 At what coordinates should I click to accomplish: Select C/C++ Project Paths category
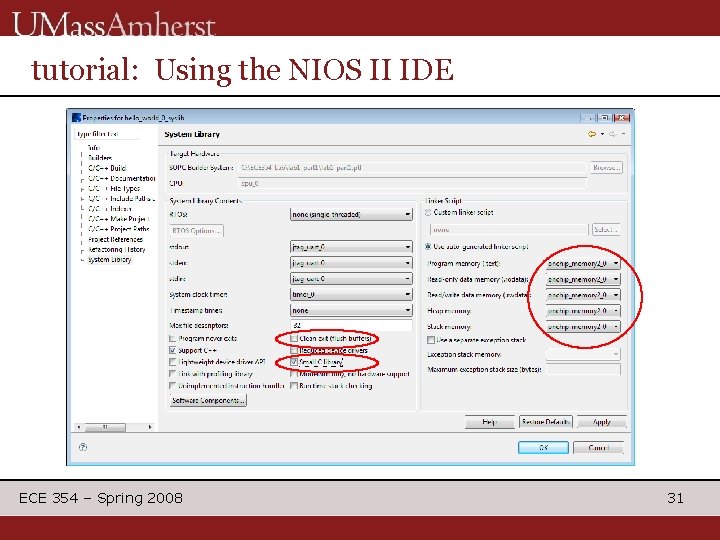[x=119, y=229]
